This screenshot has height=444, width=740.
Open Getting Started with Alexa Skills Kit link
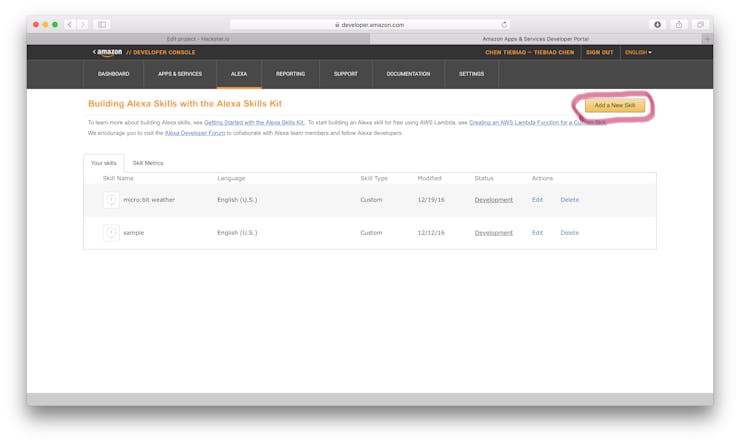coord(254,123)
